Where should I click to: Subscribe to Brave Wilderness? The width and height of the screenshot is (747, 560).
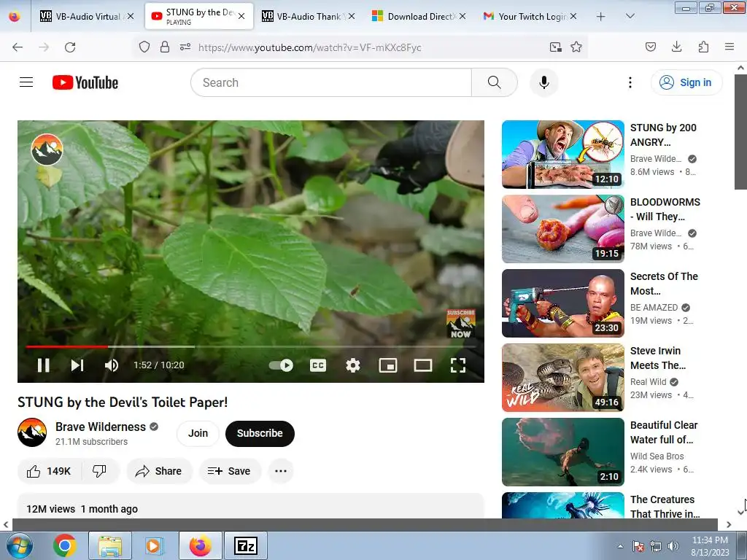coord(260,433)
